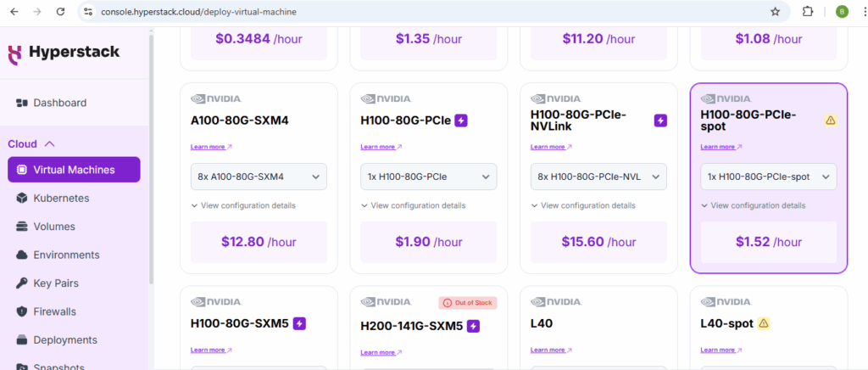Open Learn more link under L40
The width and height of the screenshot is (868, 370).
pos(550,350)
